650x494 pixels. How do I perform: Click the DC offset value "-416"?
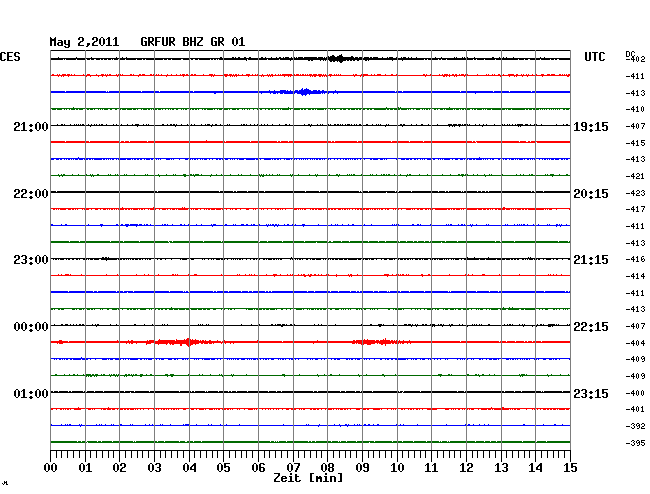click(635, 259)
